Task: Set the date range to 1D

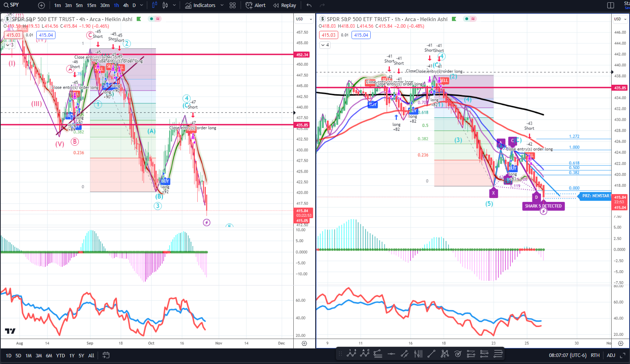Action: [9, 356]
